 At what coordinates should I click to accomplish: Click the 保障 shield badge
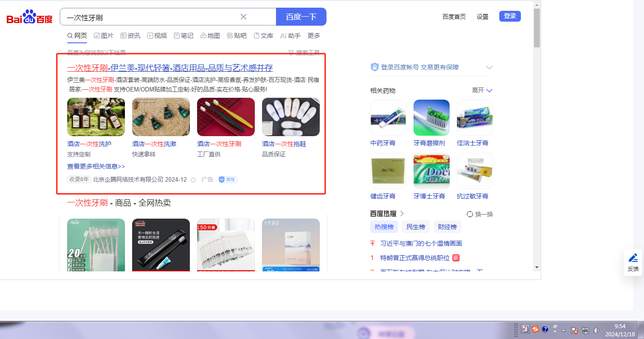(x=228, y=179)
